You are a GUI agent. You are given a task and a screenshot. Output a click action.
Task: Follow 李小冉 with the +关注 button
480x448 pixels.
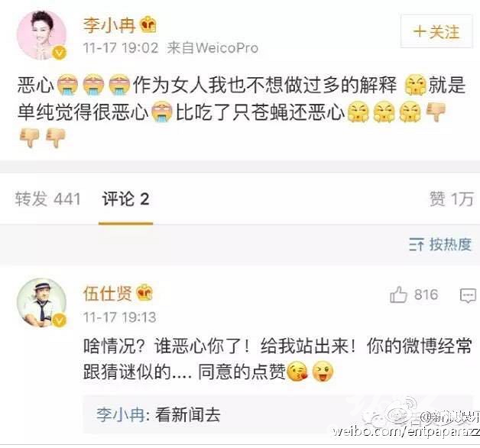(x=436, y=31)
